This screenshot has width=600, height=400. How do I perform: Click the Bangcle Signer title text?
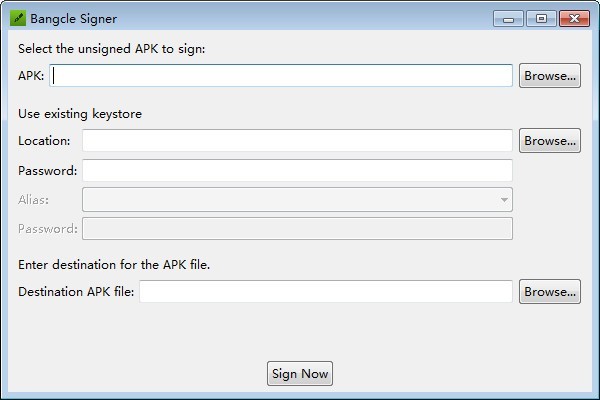coord(73,19)
